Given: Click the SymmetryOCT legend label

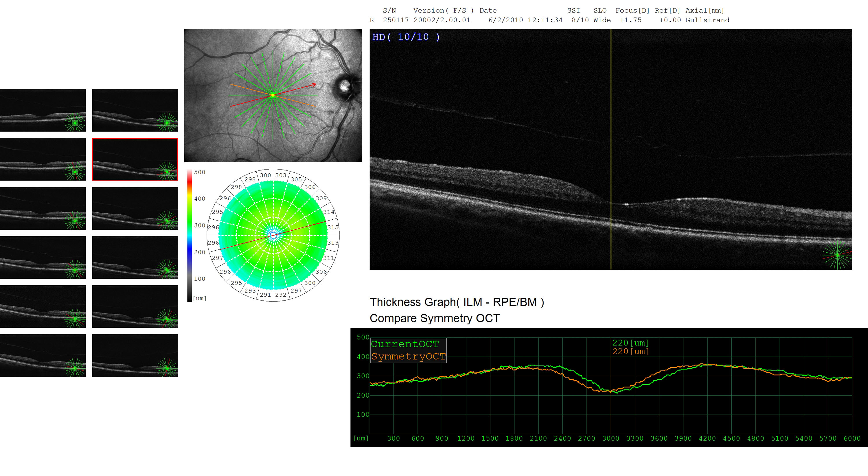Looking at the screenshot, I should [408, 356].
